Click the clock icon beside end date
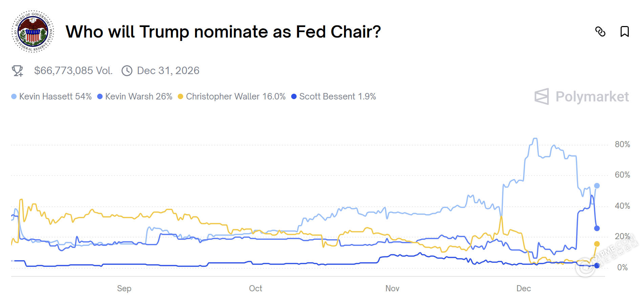The width and height of the screenshot is (644, 296). 127,71
